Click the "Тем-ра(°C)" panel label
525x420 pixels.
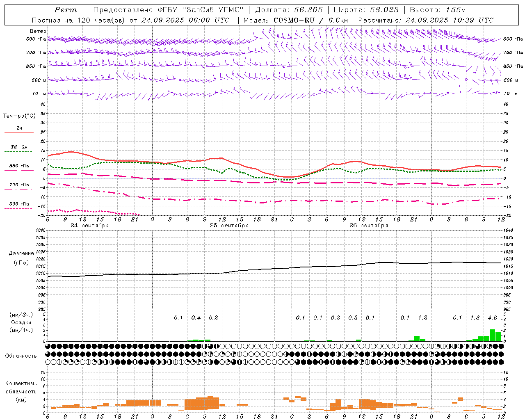coord(19,116)
